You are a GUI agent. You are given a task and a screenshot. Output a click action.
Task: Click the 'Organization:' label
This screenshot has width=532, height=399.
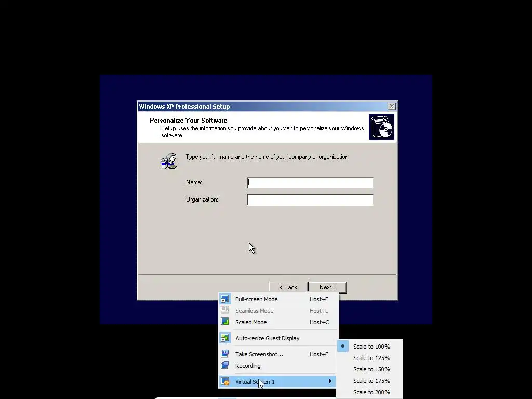click(x=202, y=199)
